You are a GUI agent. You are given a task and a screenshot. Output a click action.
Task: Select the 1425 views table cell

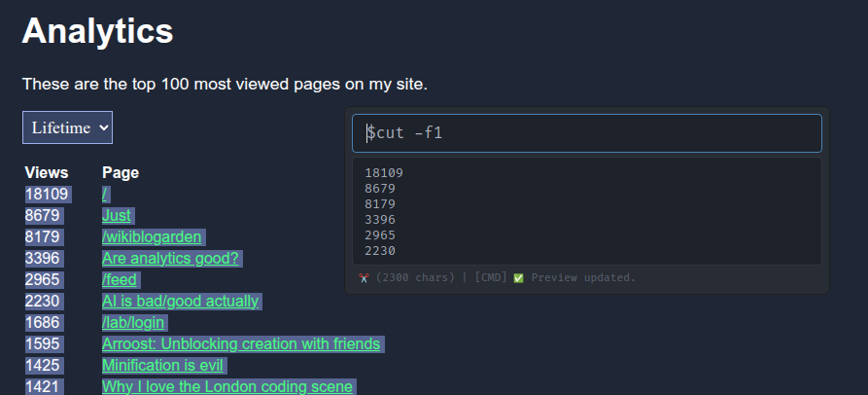pyautogui.click(x=42, y=366)
